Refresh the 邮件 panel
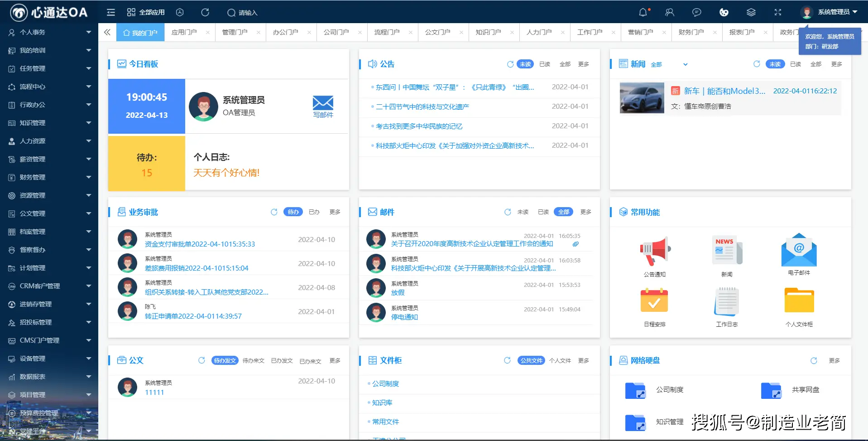The image size is (868, 441). (508, 212)
